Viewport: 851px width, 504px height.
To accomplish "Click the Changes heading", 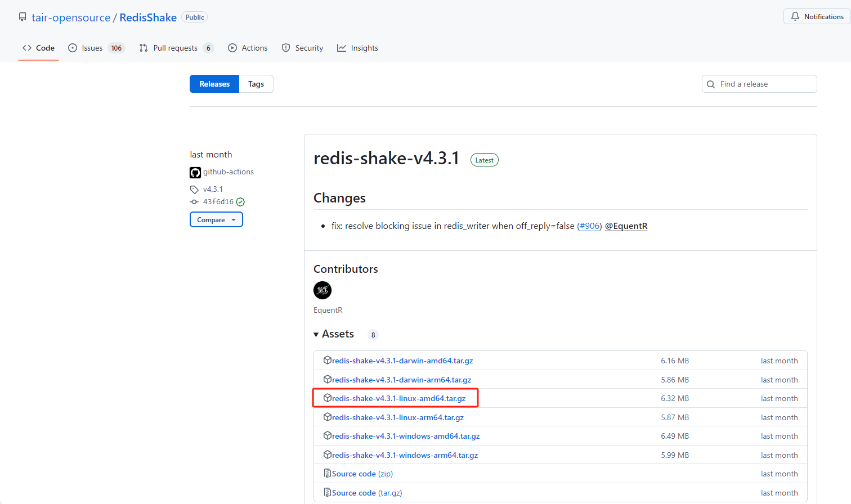I will pyautogui.click(x=339, y=198).
